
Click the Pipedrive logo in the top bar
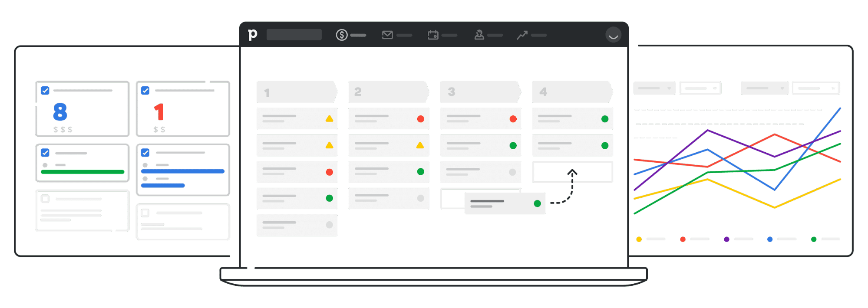(252, 35)
